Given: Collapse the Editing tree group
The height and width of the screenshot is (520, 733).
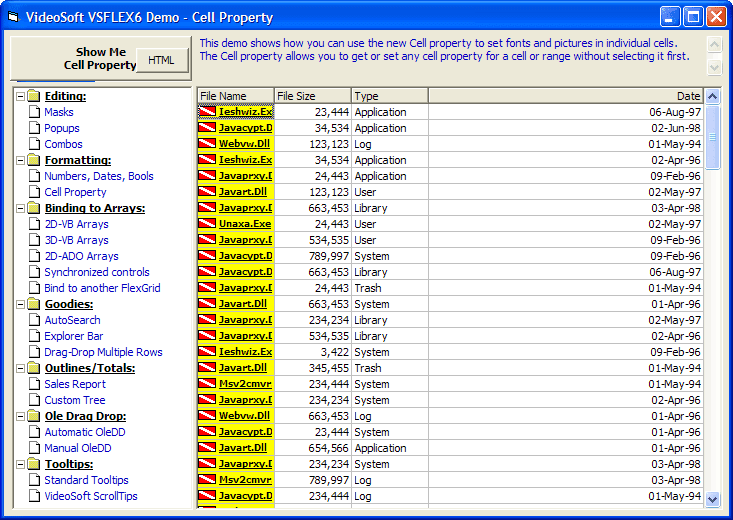Looking at the screenshot, I should pos(21,96).
